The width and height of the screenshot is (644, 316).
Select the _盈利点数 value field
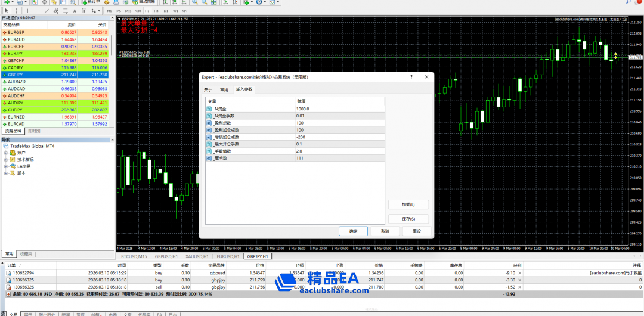340,123
